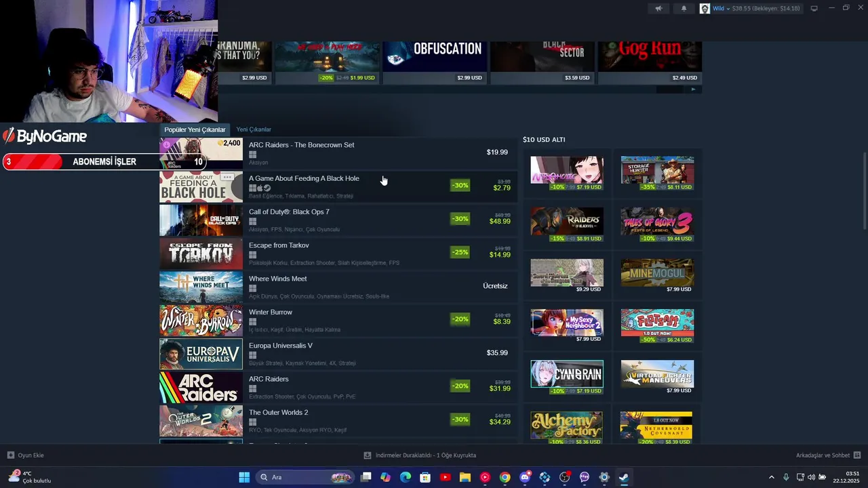Open Alchemy Factory capsule
The image size is (868, 488).
click(x=567, y=428)
